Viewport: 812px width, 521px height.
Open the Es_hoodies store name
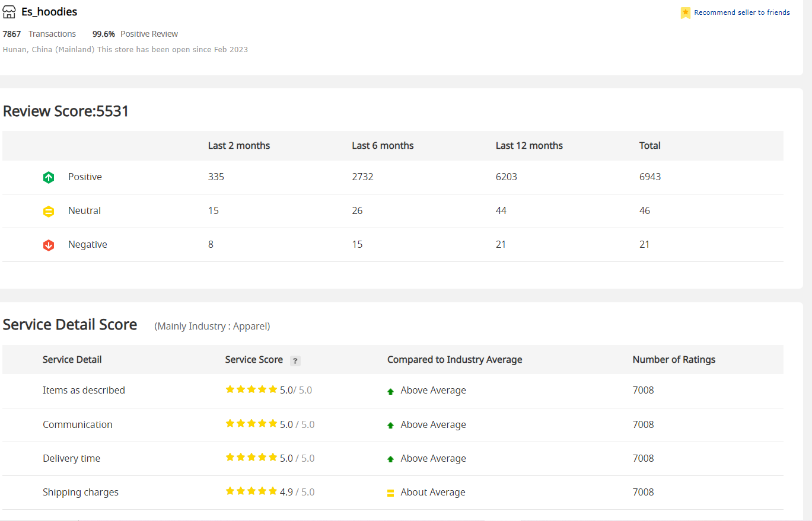pyautogui.click(x=49, y=12)
